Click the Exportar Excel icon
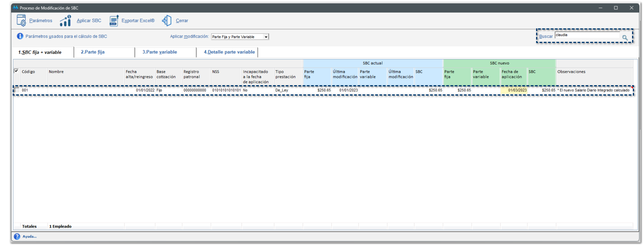 click(114, 21)
